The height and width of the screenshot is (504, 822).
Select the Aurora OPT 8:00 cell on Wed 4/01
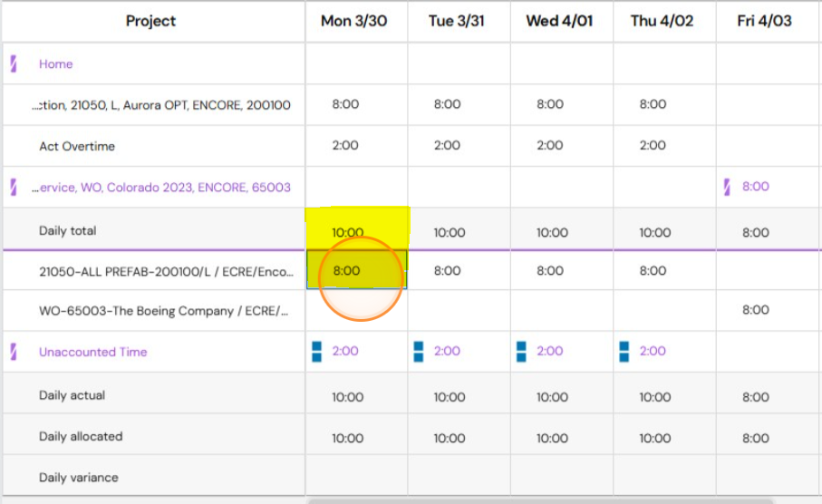pos(562,104)
